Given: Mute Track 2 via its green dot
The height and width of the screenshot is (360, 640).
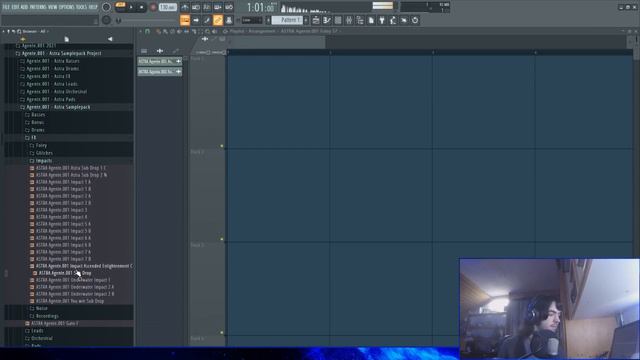Looking at the screenshot, I should click(222, 239).
